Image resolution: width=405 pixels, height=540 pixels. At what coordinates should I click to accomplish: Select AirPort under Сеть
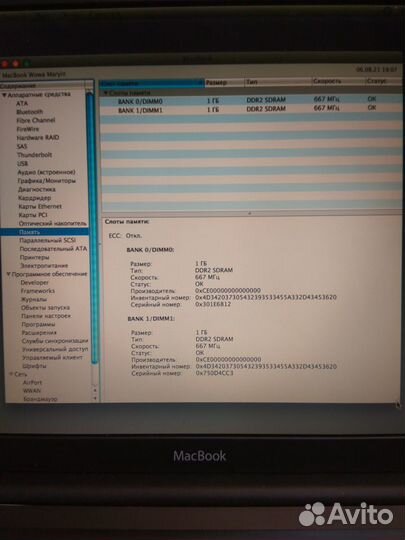tap(32, 383)
